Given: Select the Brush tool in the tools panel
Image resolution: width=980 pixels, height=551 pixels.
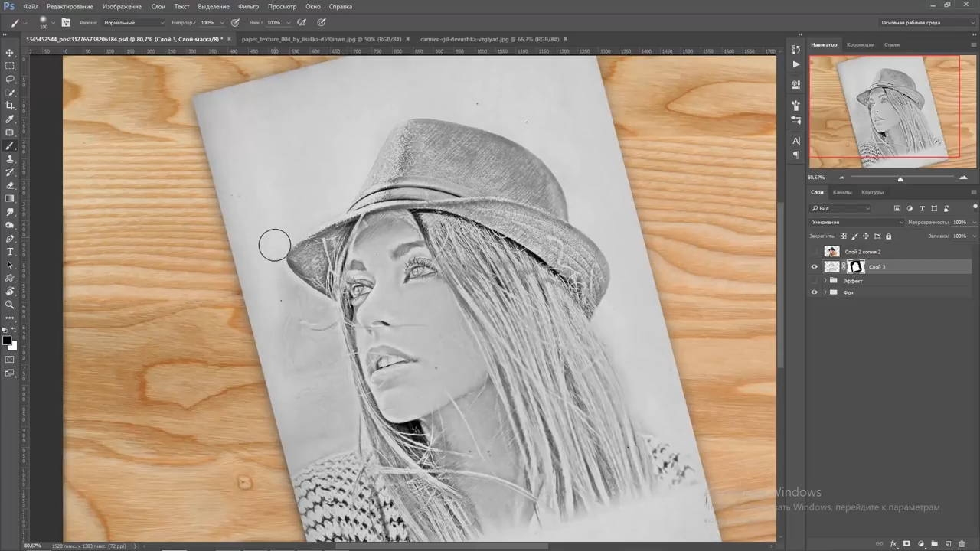Looking at the screenshot, I should [x=10, y=145].
